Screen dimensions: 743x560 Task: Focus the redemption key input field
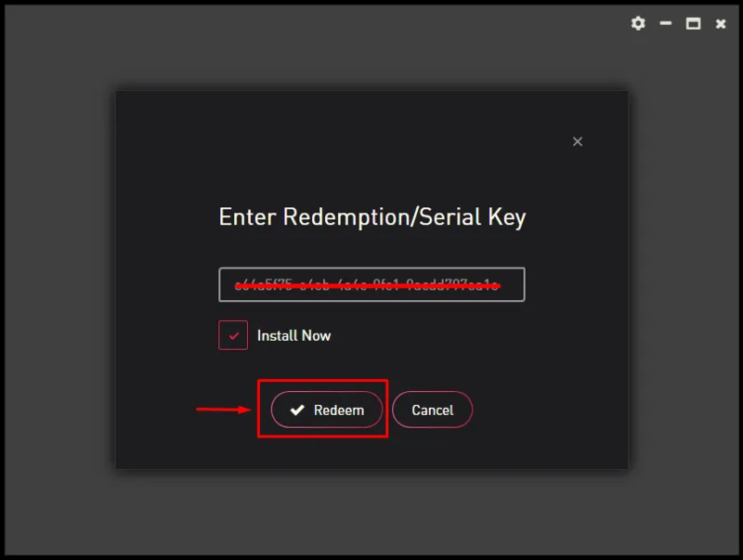pos(371,284)
